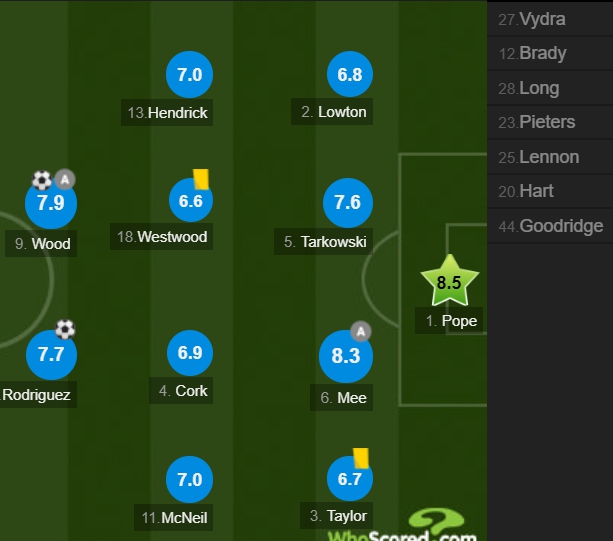Screen dimensions: 613x541
Task: Click Cork's 6.9 rating circle
Action: [190, 353]
